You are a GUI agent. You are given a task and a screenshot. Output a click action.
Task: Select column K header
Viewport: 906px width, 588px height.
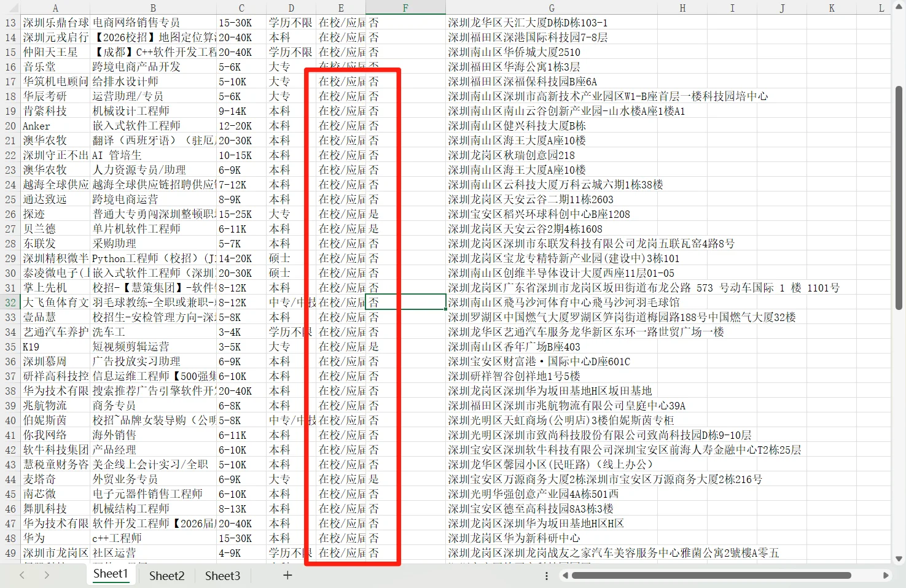[x=832, y=8]
